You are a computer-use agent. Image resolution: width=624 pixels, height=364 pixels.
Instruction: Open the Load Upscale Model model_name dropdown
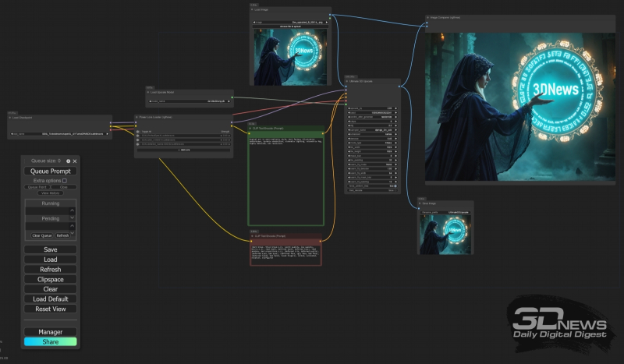coord(189,101)
